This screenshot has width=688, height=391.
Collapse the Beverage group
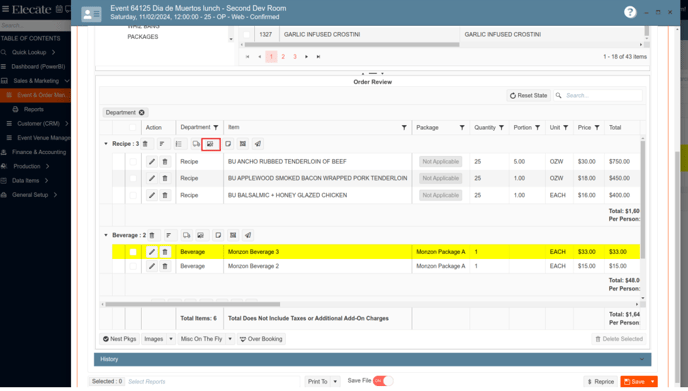(x=106, y=236)
